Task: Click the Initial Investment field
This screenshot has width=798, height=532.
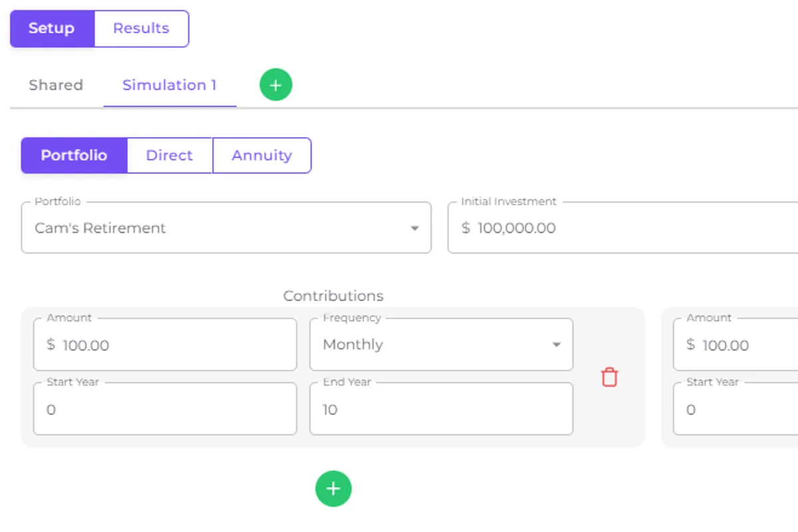Action: (x=625, y=228)
